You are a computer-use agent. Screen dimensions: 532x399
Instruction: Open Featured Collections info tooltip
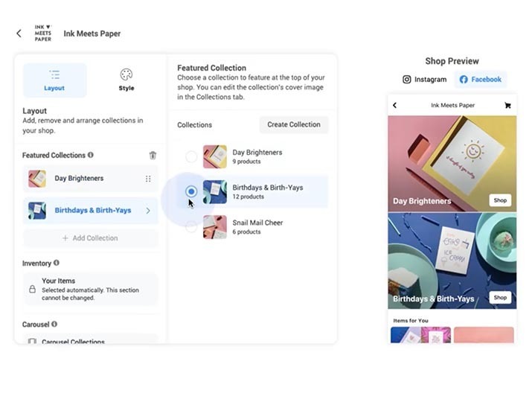point(91,155)
